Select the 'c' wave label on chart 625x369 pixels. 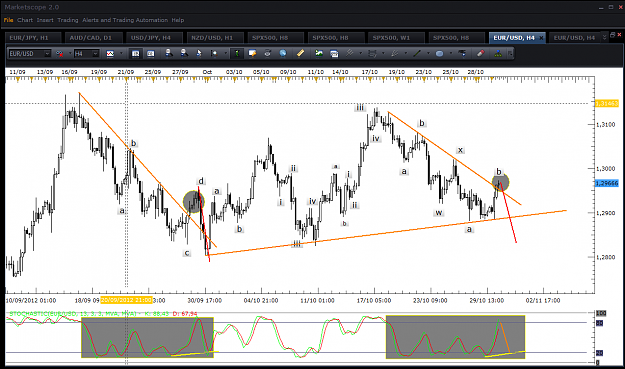(187, 253)
